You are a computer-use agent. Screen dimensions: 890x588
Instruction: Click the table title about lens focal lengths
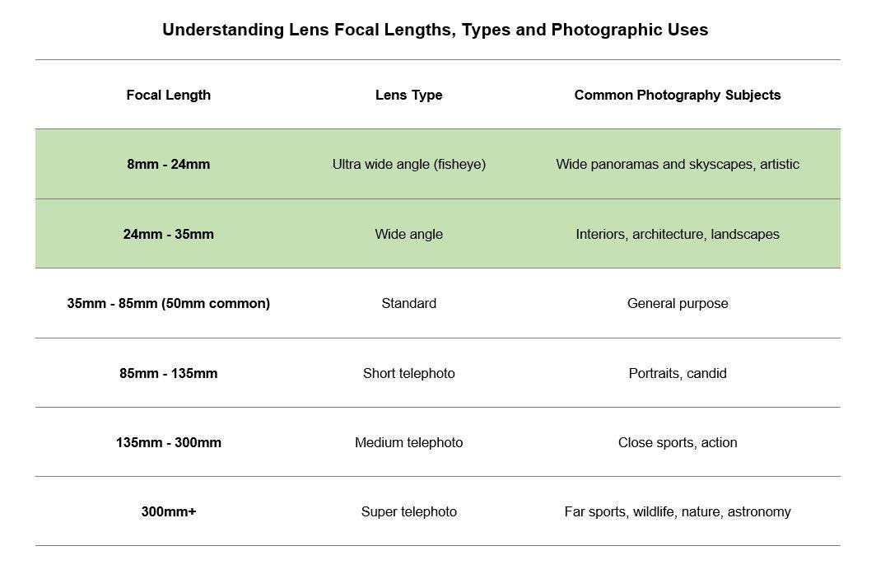(x=435, y=30)
